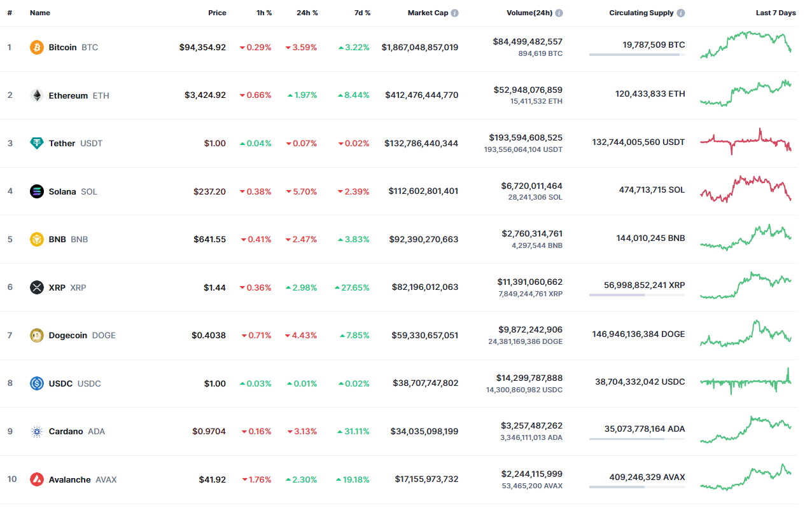The width and height of the screenshot is (812, 508).
Task: Open the USDC name link
Action: point(74,383)
